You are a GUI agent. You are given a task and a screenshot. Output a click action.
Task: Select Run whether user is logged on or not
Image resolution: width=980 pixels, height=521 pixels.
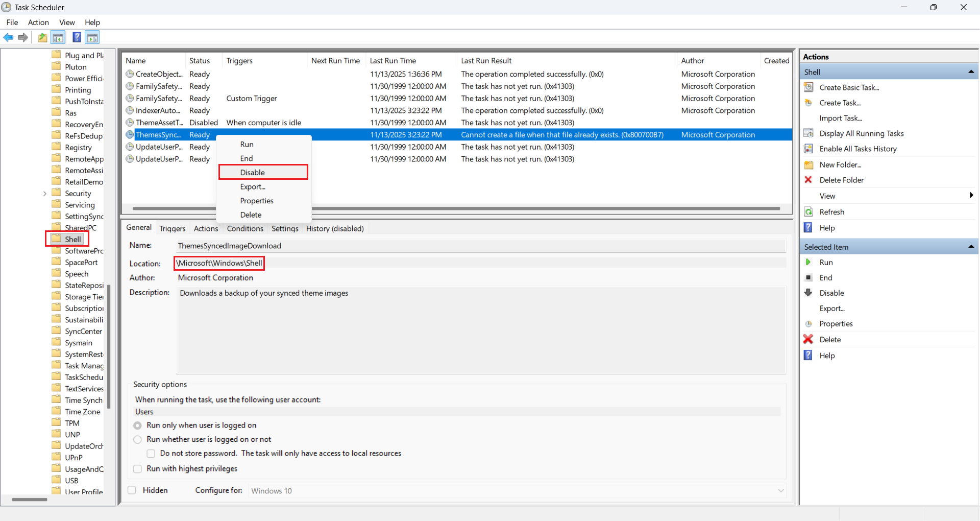[x=138, y=439]
